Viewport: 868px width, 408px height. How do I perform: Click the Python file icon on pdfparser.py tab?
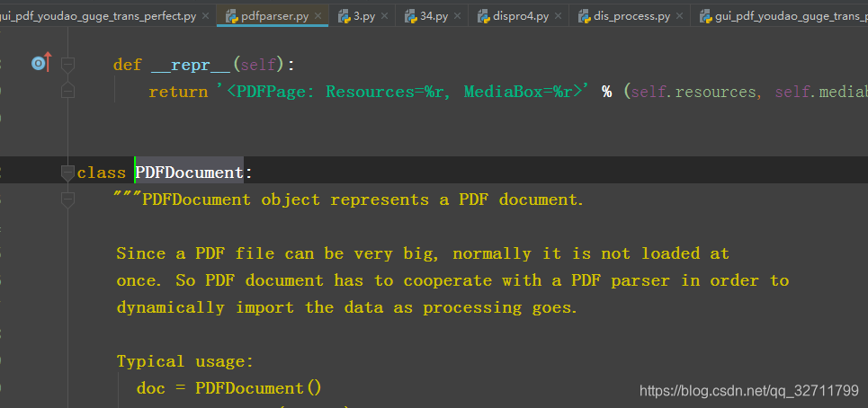coord(232,16)
